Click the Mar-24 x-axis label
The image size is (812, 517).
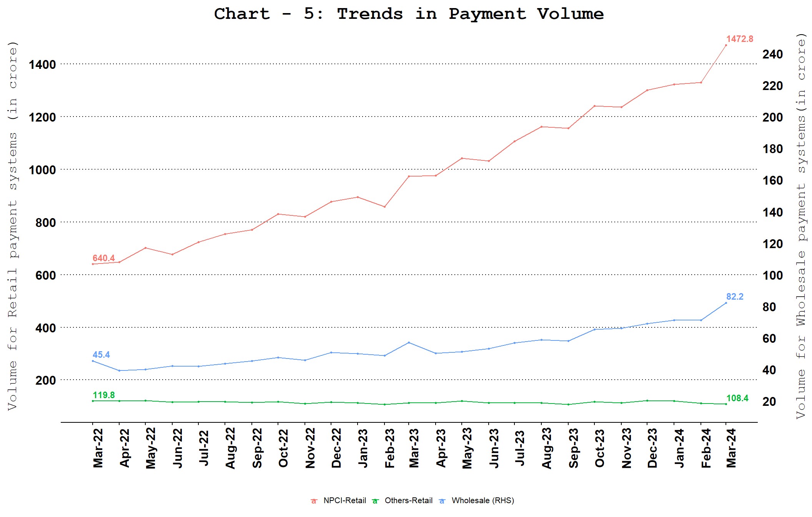[x=731, y=448]
